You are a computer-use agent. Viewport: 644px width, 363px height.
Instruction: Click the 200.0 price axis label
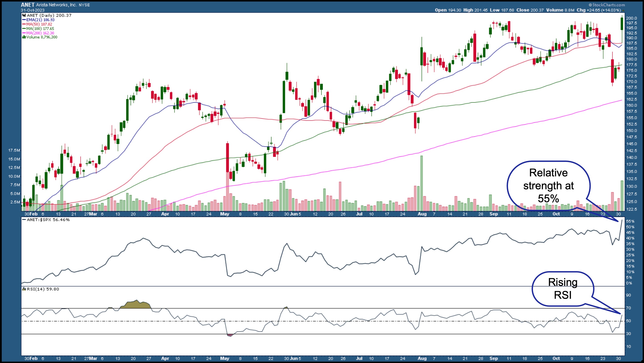[x=631, y=18]
